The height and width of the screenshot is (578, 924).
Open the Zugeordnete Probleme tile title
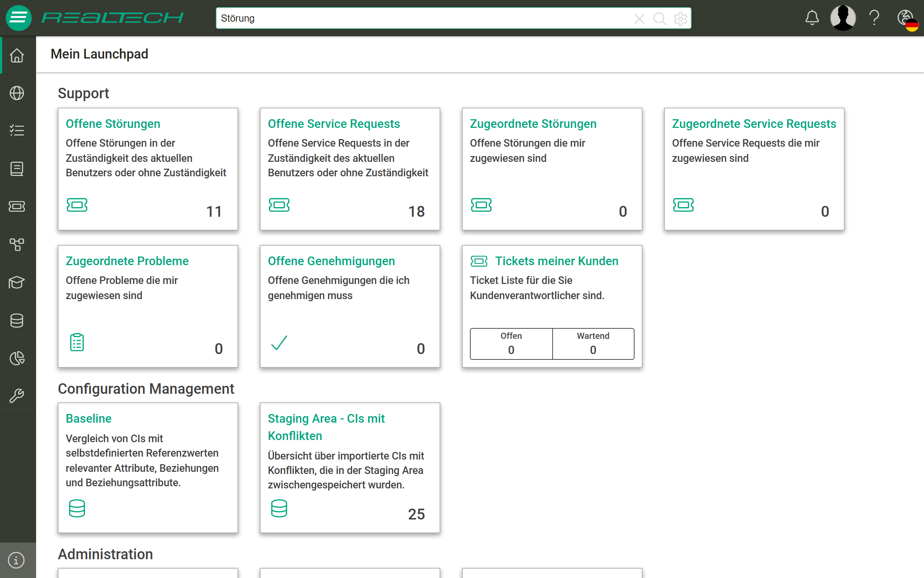click(127, 261)
